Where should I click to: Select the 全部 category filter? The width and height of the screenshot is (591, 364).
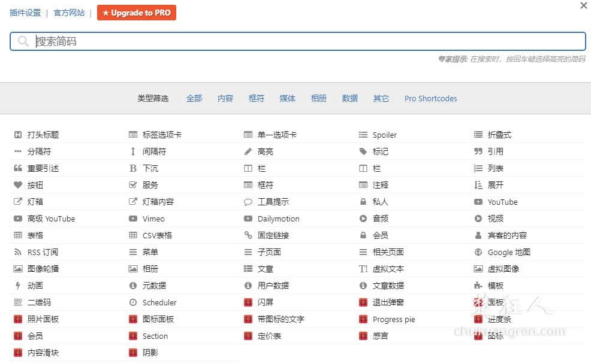[194, 98]
